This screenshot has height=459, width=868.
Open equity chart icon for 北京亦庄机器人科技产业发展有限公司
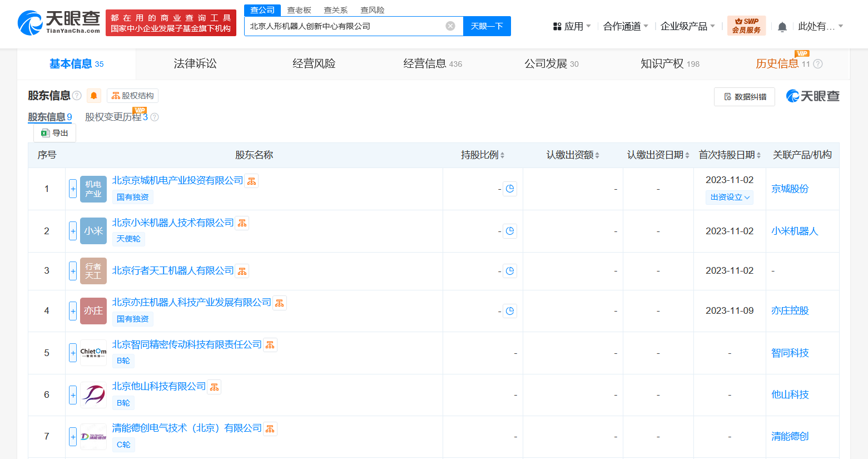point(280,303)
